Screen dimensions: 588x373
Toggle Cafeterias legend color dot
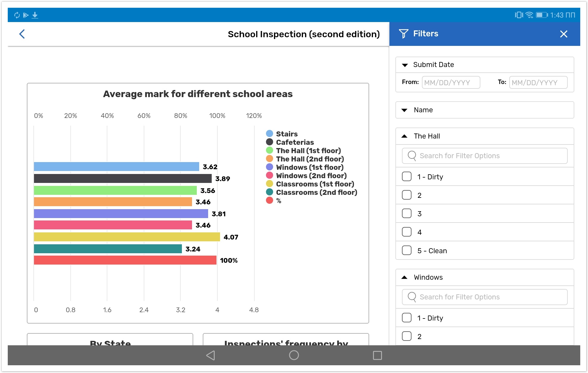(x=270, y=142)
